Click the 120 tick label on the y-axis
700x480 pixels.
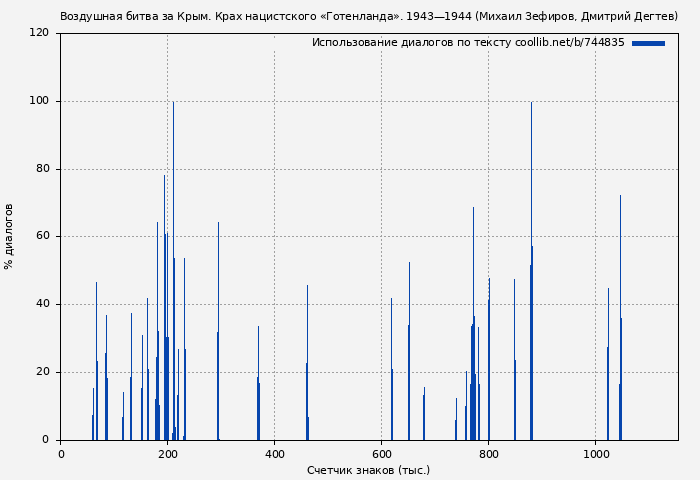pyautogui.click(x=39, y=33)
